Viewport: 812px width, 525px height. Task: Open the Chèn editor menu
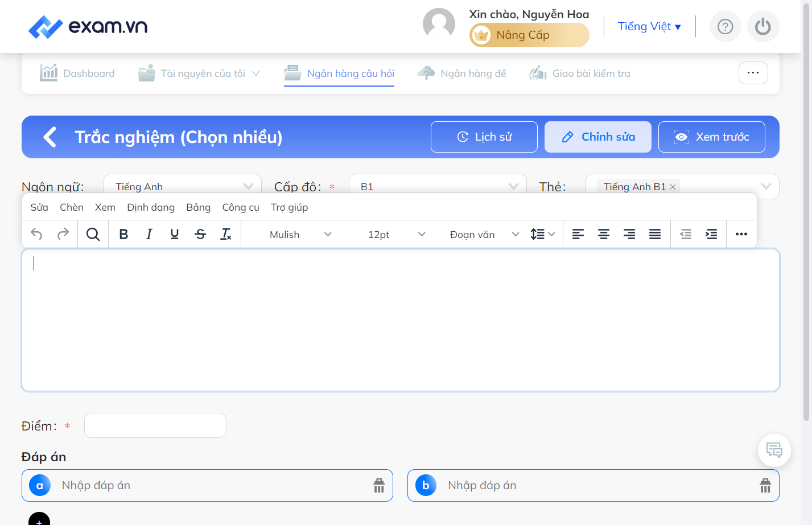click(x=72, y=207)
